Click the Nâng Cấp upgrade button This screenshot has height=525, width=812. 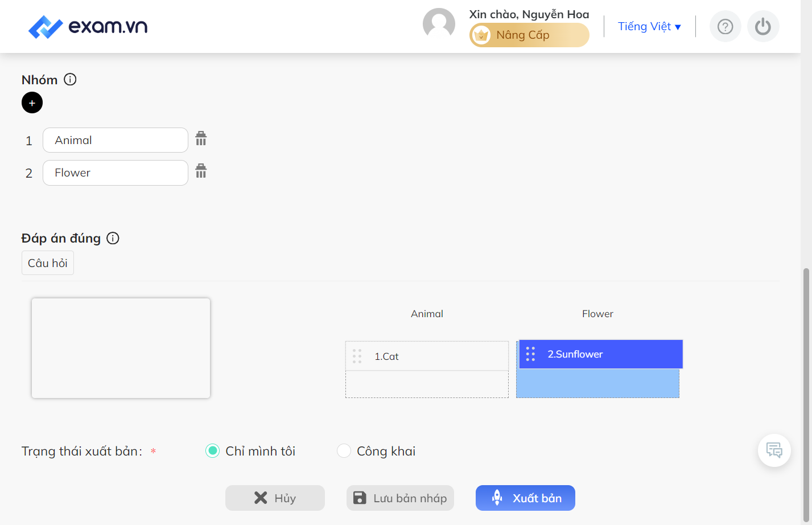point(529,35)
